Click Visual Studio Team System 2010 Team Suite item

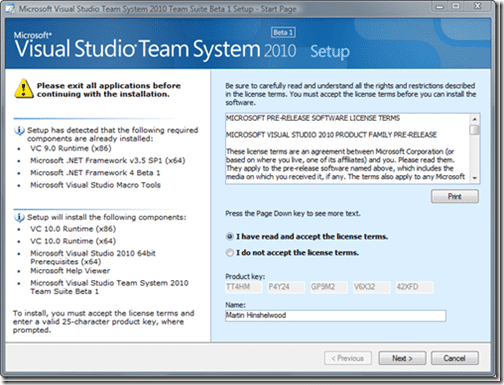(109, 287)
